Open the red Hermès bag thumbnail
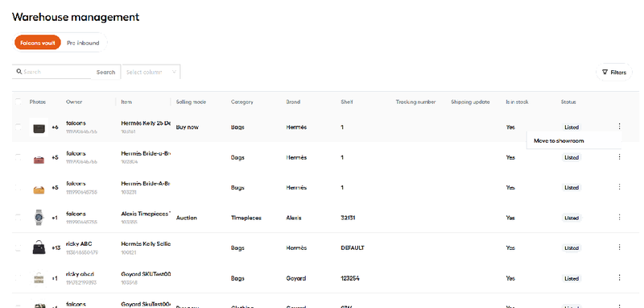This screenshot has width=644, height=308. tap(39, 158)
